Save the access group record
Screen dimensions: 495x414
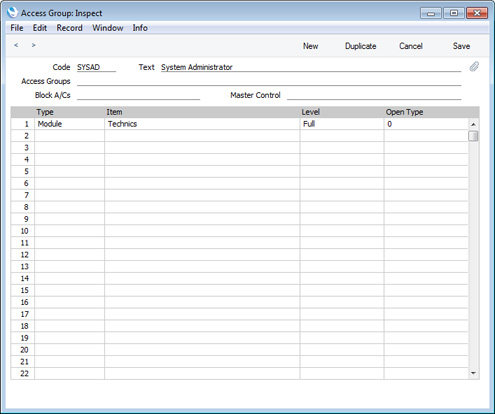pos(461,46)
